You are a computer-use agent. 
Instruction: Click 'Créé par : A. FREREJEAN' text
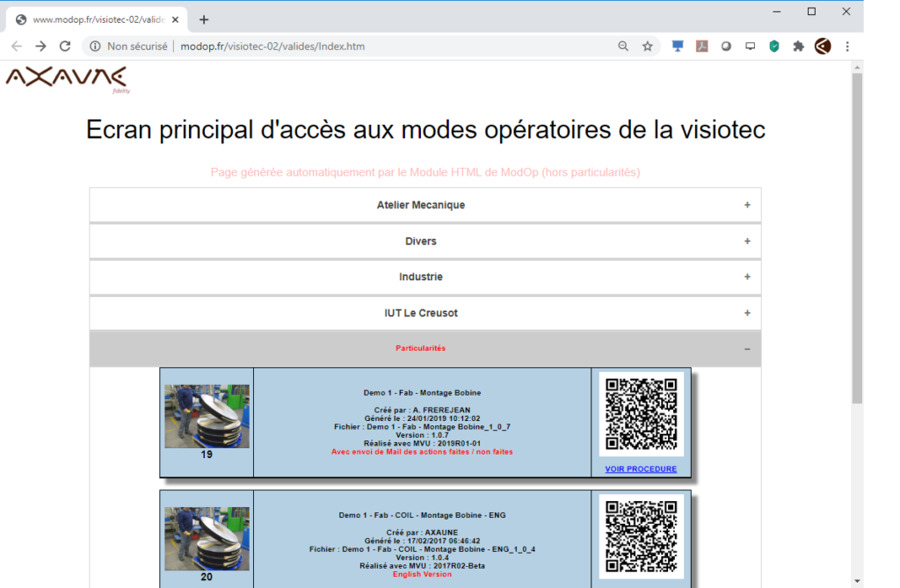tap(422, 410)
